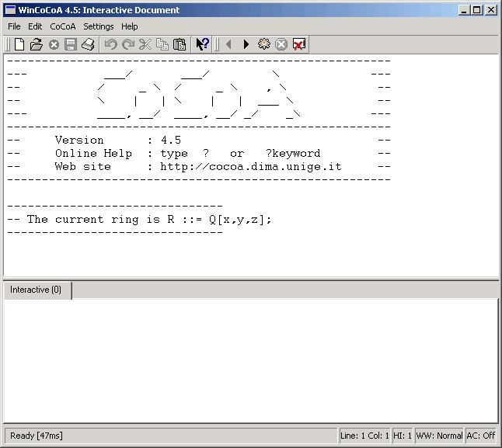The width and height of the screenshot is (502, 448).
Task: Click the Paste clipboard icon
Action: click(180, 44)
